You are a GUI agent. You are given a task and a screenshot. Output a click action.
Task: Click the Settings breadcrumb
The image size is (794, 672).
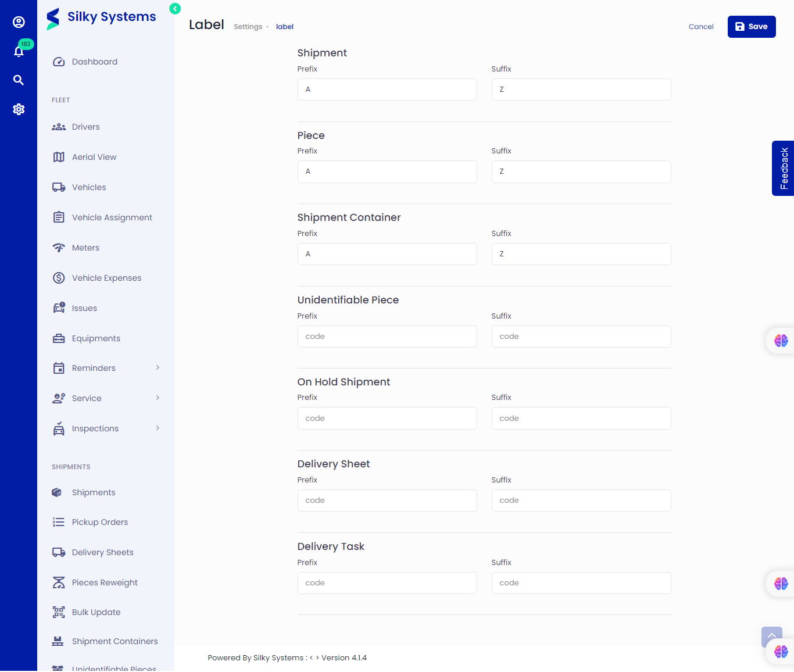(248, 27)
